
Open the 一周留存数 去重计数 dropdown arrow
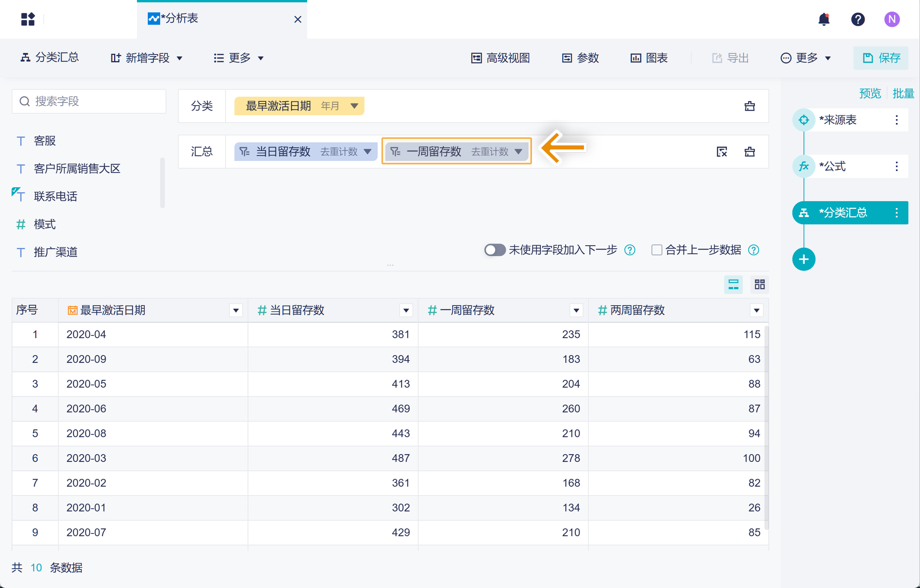[x=518, y=152]
